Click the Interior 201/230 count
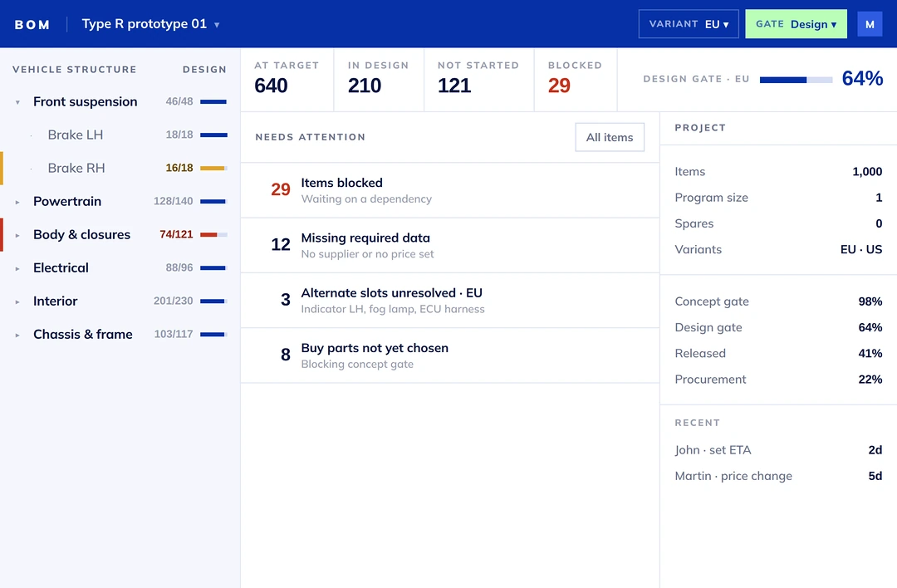The height and width of the screenshot is (588, 897). 173,301
